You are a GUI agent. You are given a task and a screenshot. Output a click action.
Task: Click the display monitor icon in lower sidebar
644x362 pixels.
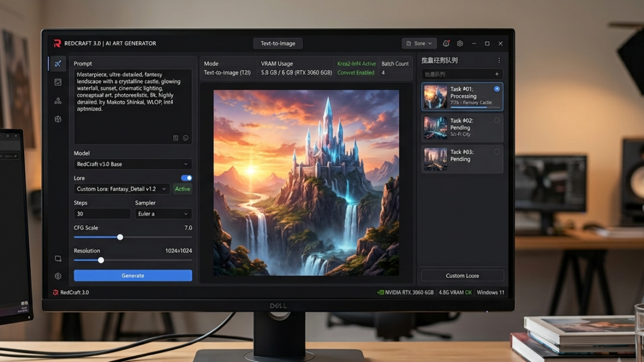coord(58,258)
